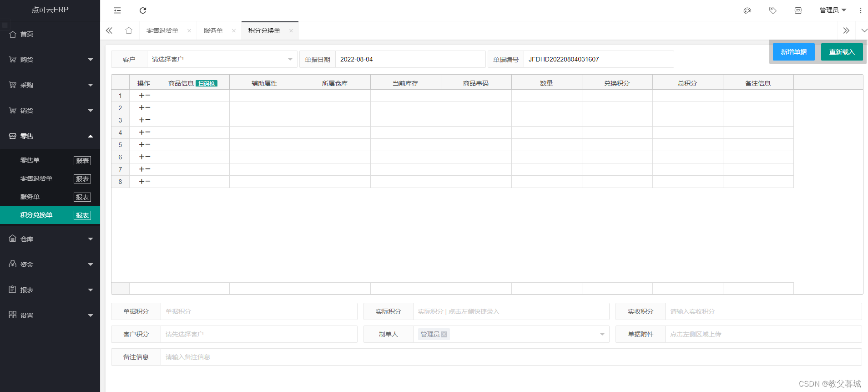This screenshot has width=868, height=392.
Task: Open the 报表 link for 服务单
Action: pos(82,197)
